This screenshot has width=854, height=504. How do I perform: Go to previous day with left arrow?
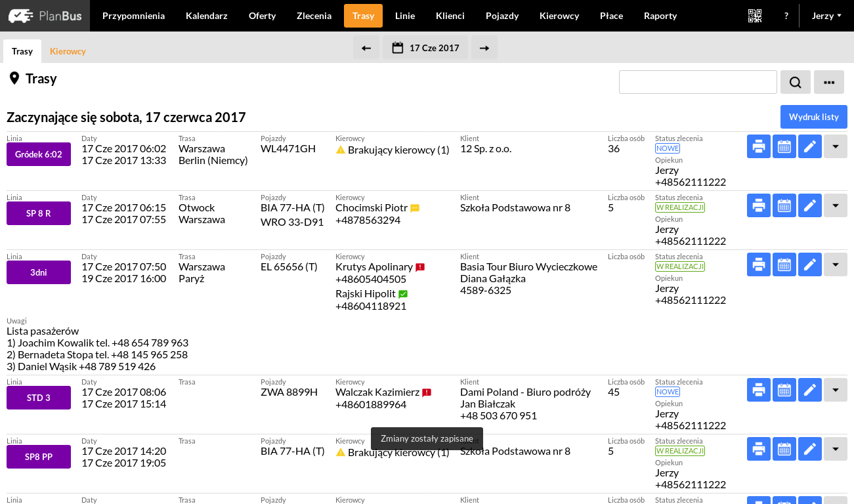366,48
